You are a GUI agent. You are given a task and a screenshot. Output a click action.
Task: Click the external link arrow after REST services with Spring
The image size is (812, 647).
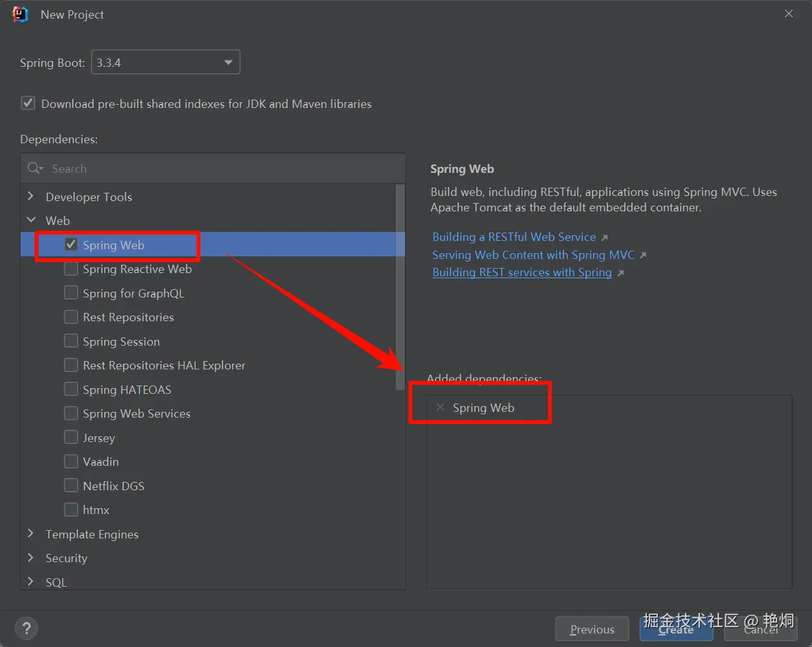coord(621,273)
